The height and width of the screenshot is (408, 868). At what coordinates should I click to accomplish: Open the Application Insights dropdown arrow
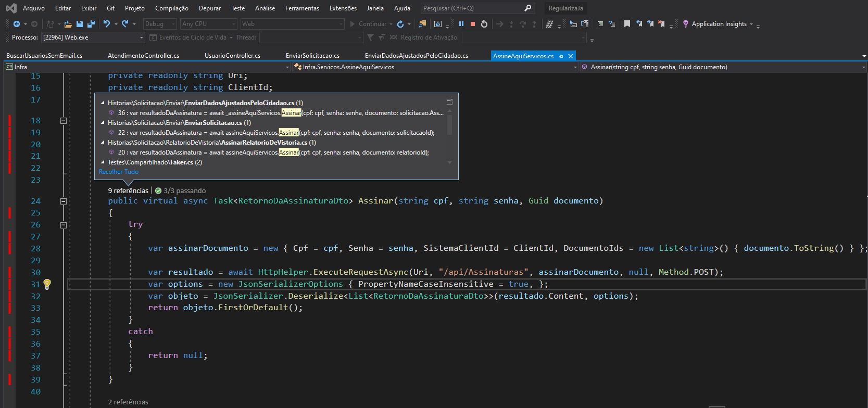coord(751,24)
